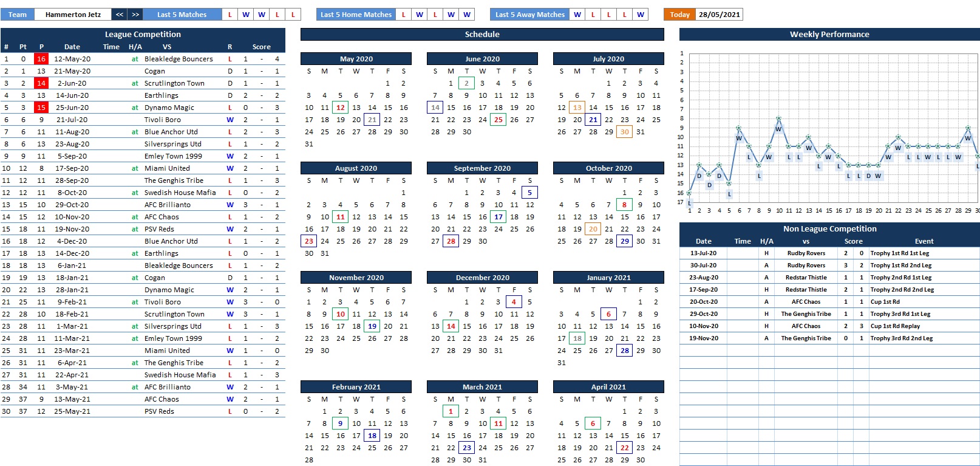Screen dimensions: 980x466
Task: Click red position cell 16 in league table
Action: [41, 59]
